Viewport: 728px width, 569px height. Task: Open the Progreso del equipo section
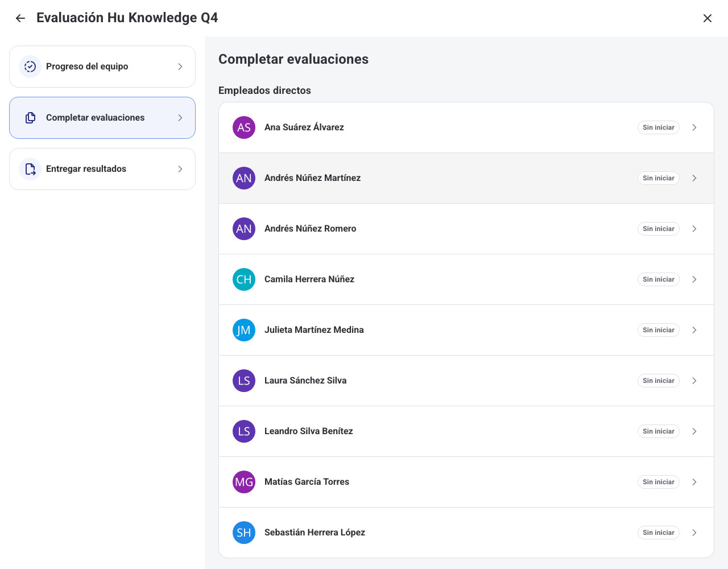pos(102,67)
